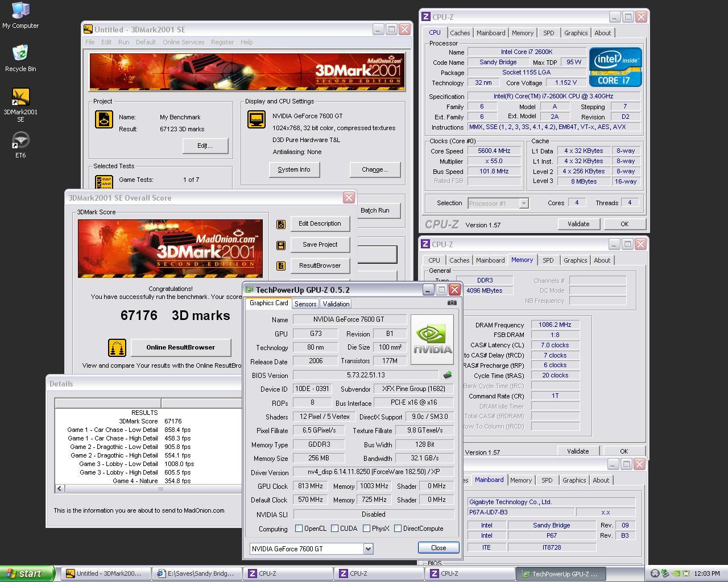Select the Caches tab in CPU-Z CPU window

(x=460, y=33)
